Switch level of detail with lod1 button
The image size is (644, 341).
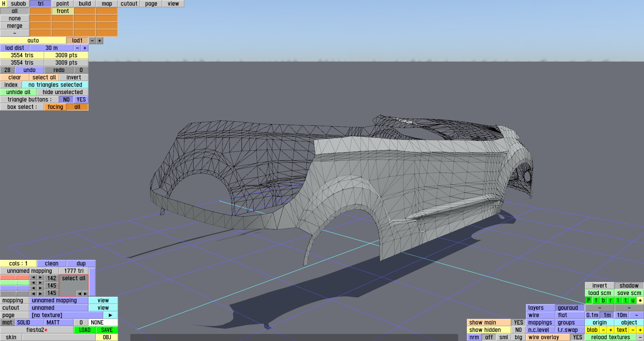pyautogui.click(x=77, y=41)
